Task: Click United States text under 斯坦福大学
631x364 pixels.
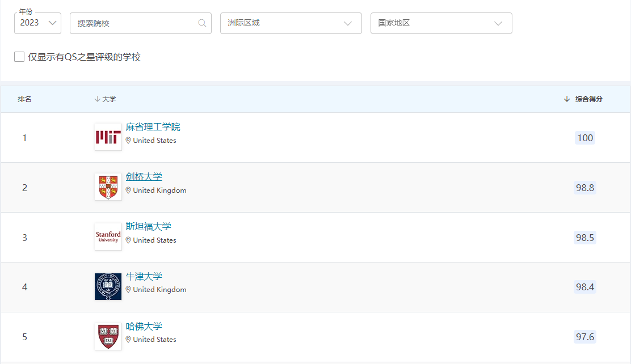Action: tap(154, 240)
